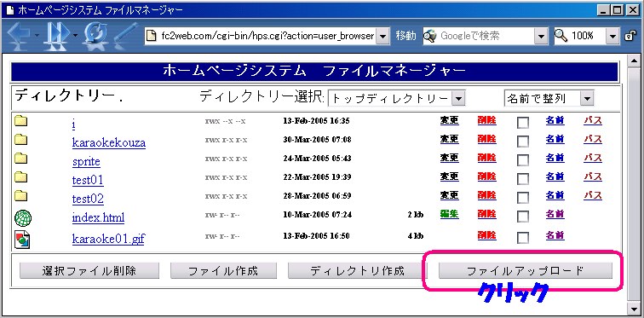Screen dimensions: 644x318
Task: Click the folder icon for karaokekouza
Action: 20,140
